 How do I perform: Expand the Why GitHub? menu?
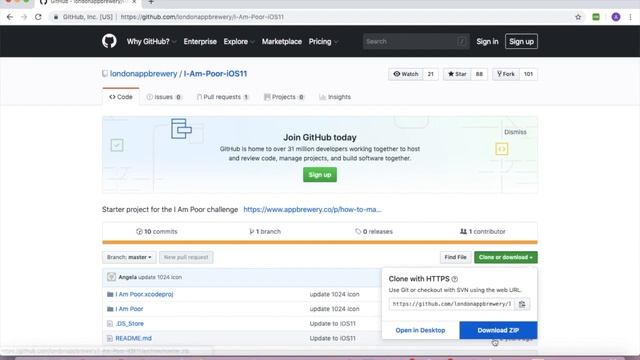tap(151, 42)
